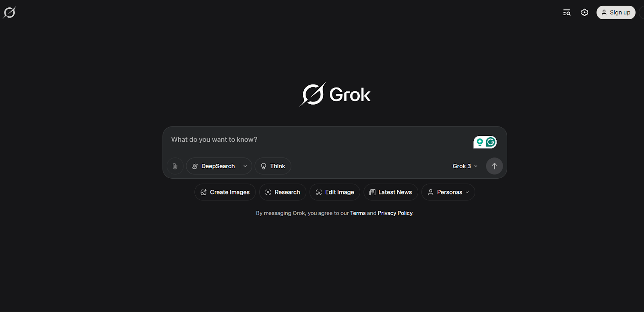Attach a file with the paperclip icon

point(175,166)
